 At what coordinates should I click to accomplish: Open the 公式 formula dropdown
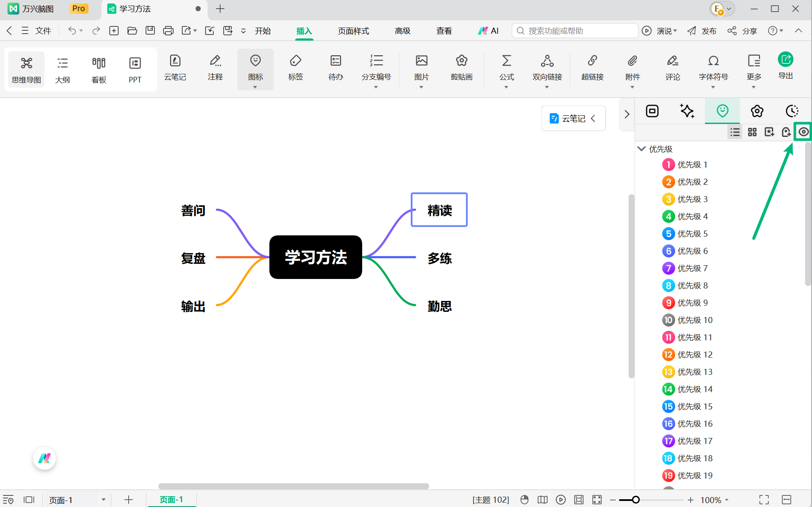[506, 87]
